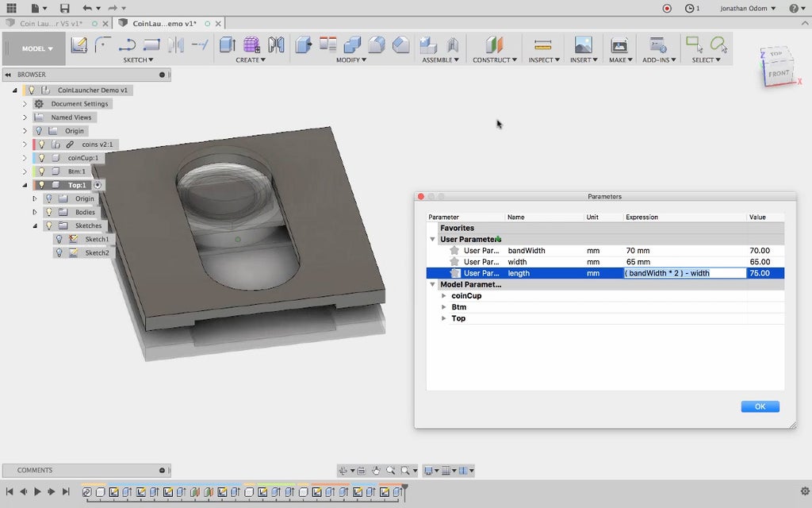Click the Save icon in top bar
This screenshot has height=508, width=812.
point(64,8)
